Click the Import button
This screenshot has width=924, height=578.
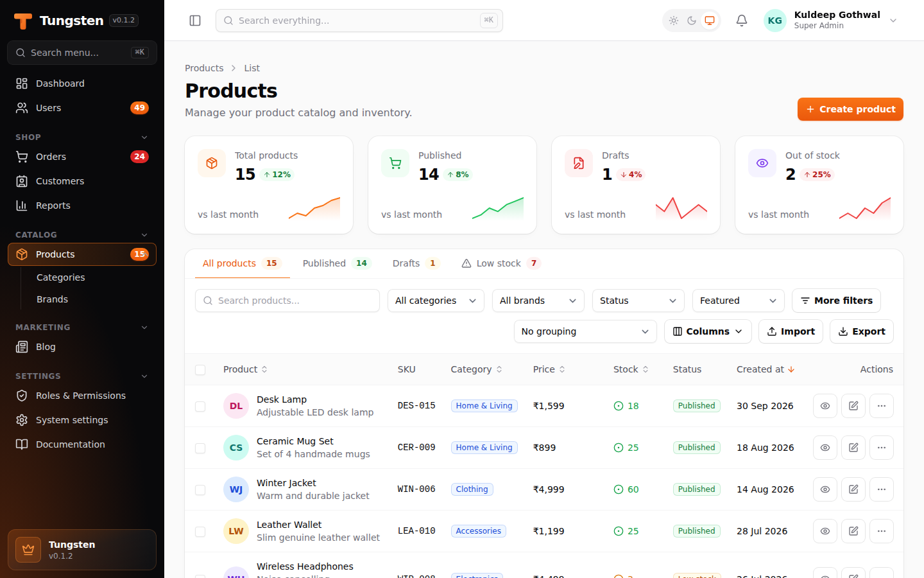[791, 331]
